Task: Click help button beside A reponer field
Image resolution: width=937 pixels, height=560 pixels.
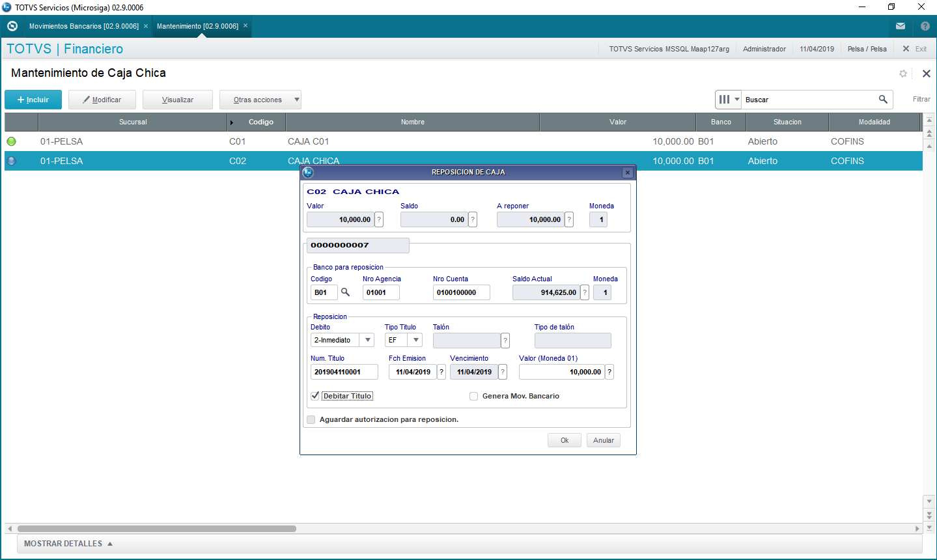Action: tap(569, 219)
